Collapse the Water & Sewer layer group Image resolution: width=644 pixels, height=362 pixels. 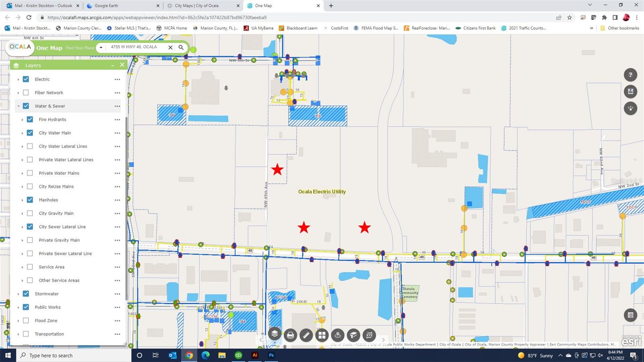[18, 106]
